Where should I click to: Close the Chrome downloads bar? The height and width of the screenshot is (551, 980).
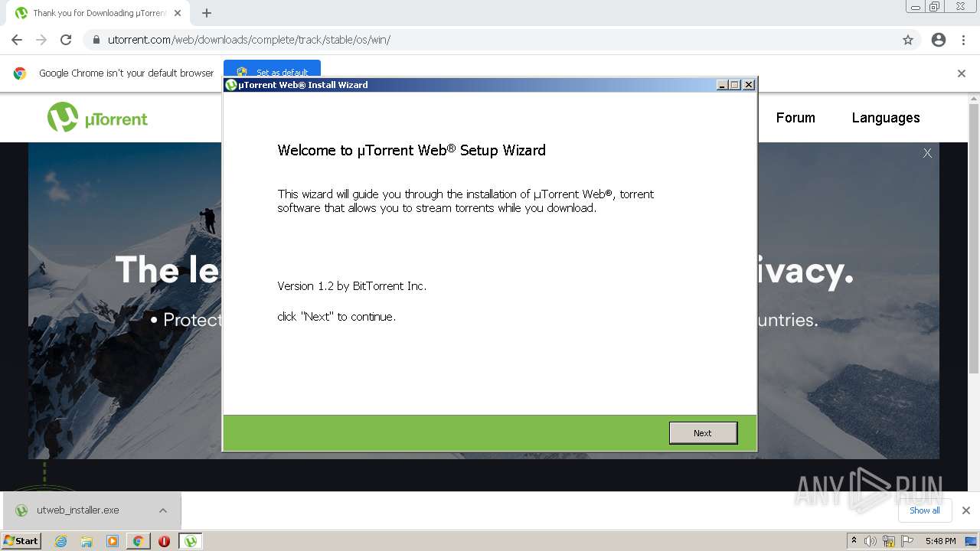tap(966, 510)
